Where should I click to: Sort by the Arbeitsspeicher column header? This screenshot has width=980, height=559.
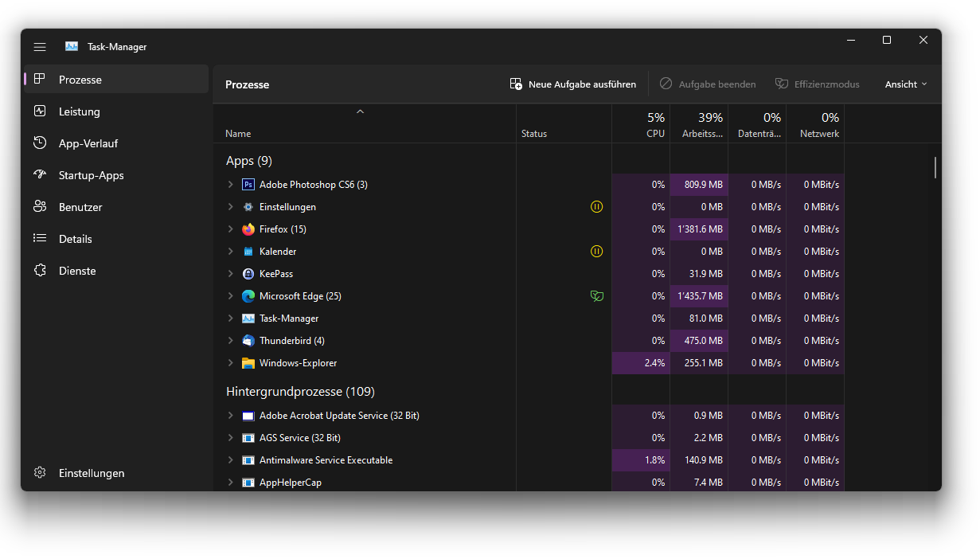[699, 123]
